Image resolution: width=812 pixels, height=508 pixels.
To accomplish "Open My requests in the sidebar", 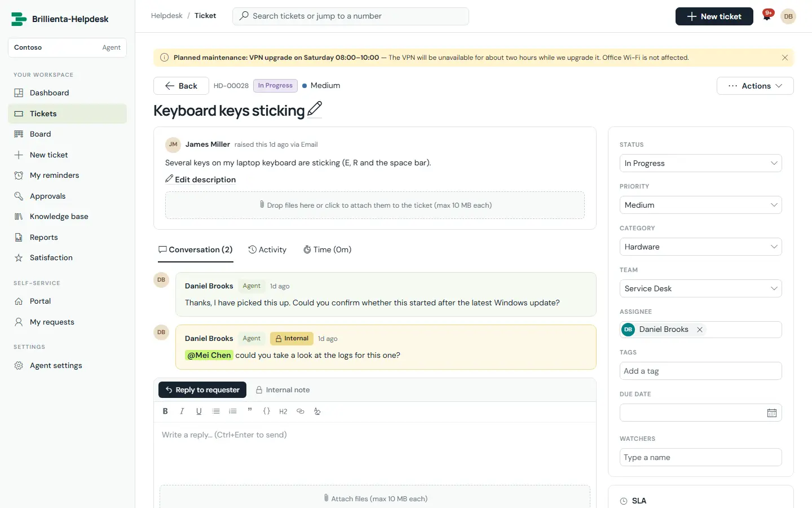I will pyautogui.click(x=67, y=322).
